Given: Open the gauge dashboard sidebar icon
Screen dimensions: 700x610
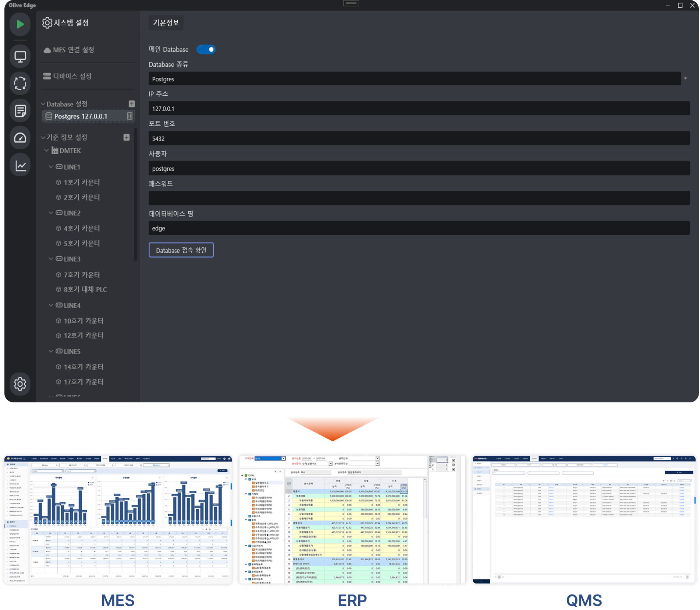Looking at the screenshot, I should [20, 138].
